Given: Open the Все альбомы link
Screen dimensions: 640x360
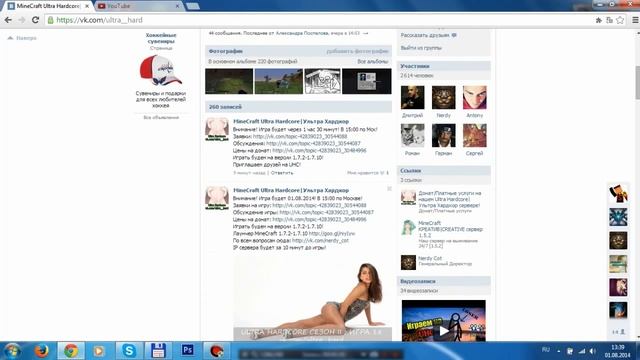Looking at the screenshot, I should [x=373, y=61].
